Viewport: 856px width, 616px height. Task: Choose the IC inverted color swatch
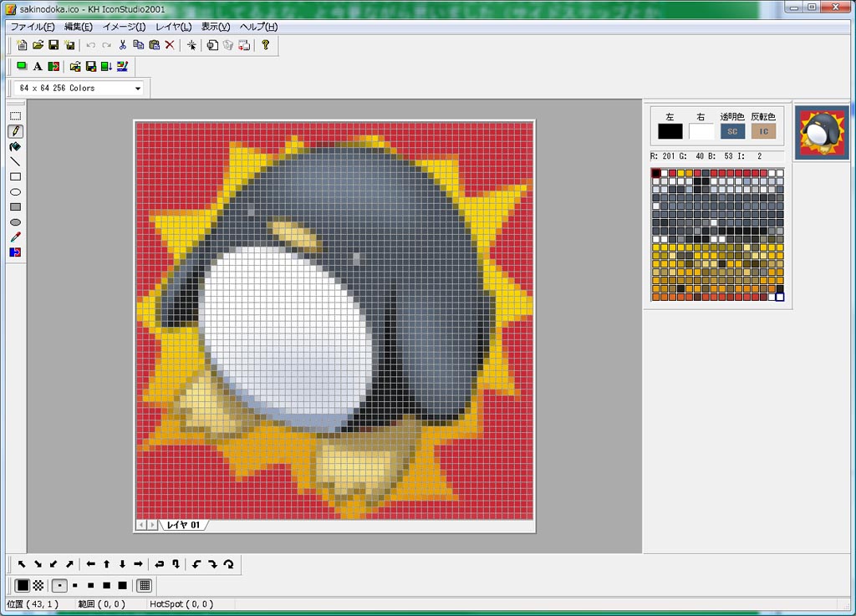click(763, 131)
